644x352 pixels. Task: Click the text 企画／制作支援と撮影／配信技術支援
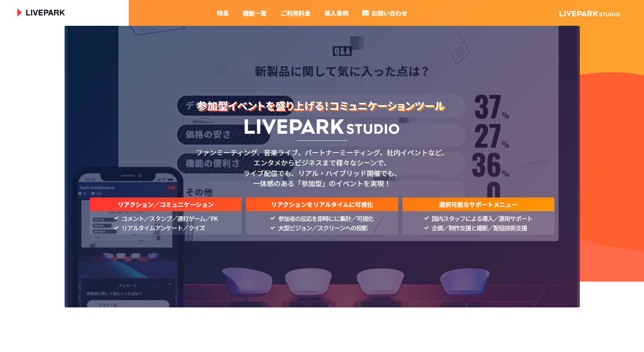480,228
